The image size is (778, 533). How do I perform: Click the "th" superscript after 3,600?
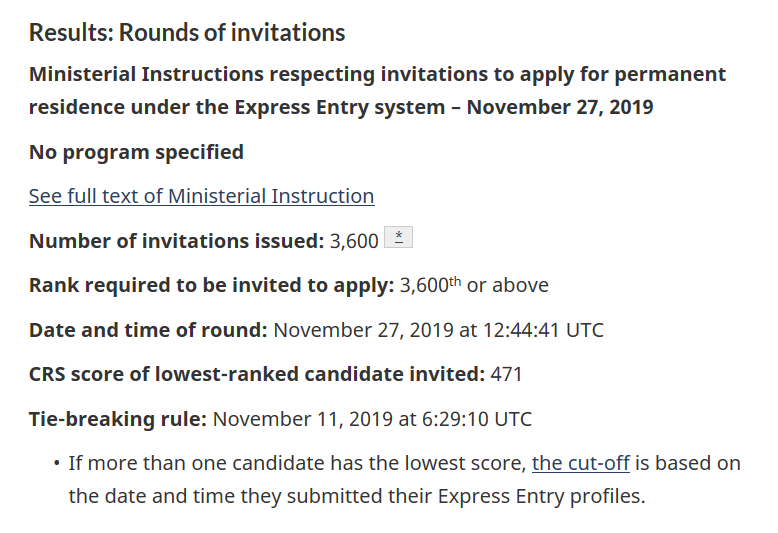point(454,280)
